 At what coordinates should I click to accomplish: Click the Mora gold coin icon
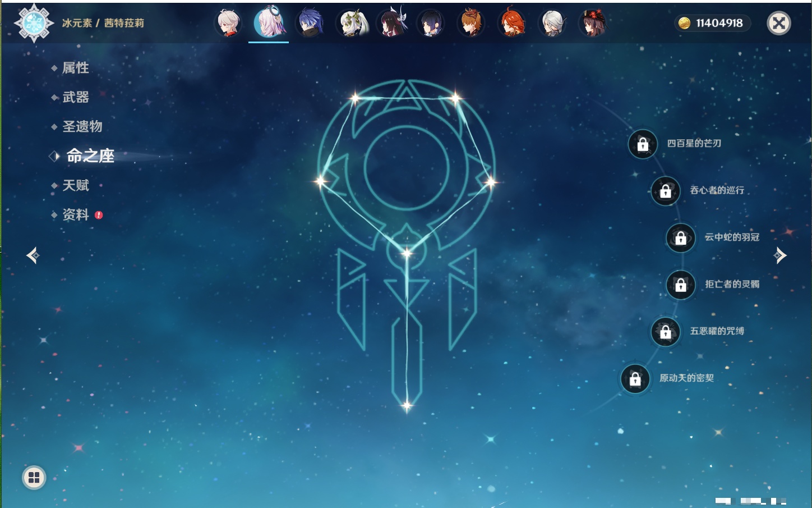pyautogui.click(x=684, y=23)
